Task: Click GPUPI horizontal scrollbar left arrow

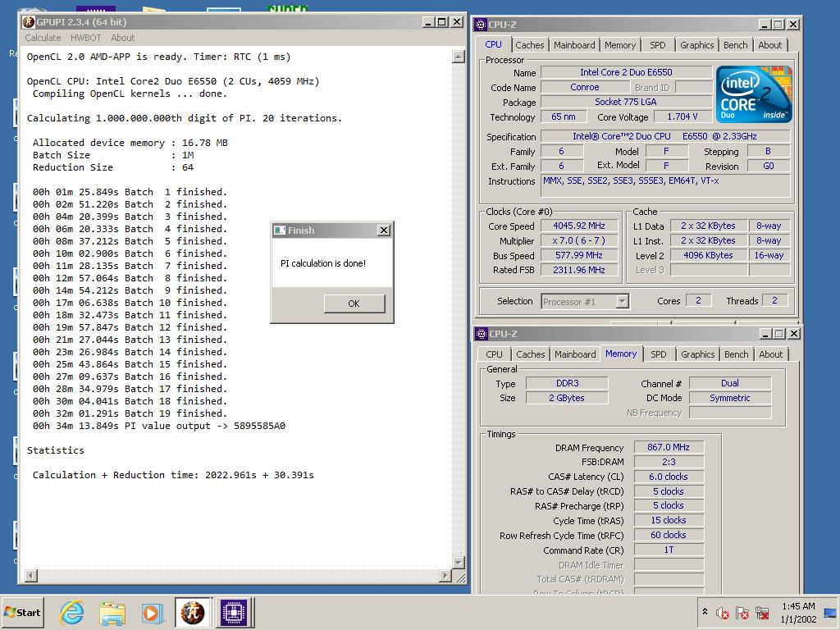Action: click(31, 576)
